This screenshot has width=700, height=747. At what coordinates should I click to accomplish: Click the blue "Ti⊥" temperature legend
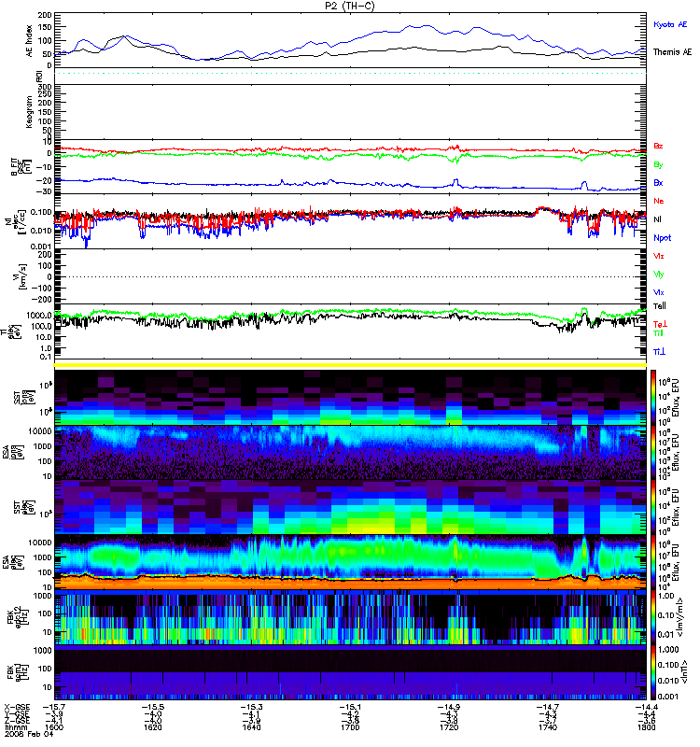tap(659, 351)
